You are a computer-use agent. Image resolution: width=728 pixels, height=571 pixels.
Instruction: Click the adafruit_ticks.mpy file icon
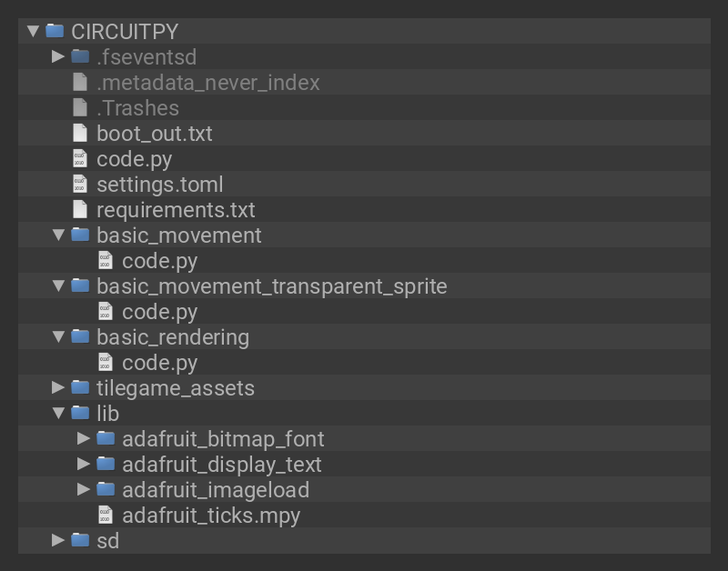pyautogui.click(x=106, y=515)
